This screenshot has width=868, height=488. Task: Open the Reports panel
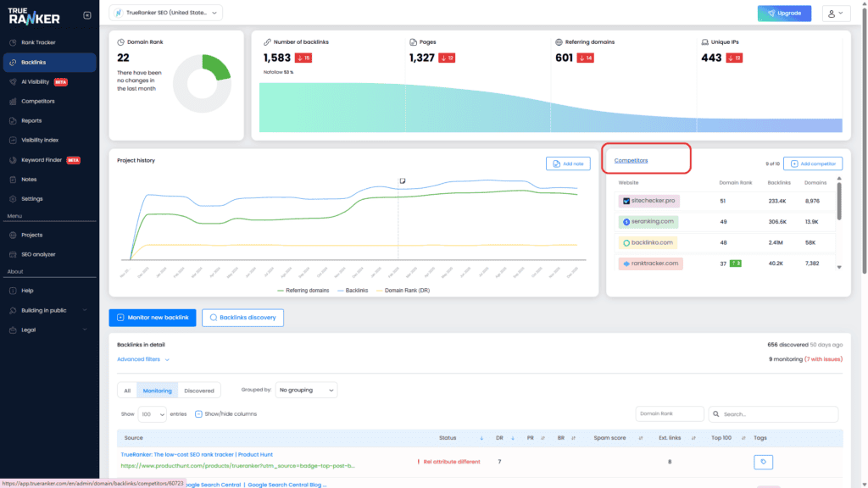tap(34, 119)
